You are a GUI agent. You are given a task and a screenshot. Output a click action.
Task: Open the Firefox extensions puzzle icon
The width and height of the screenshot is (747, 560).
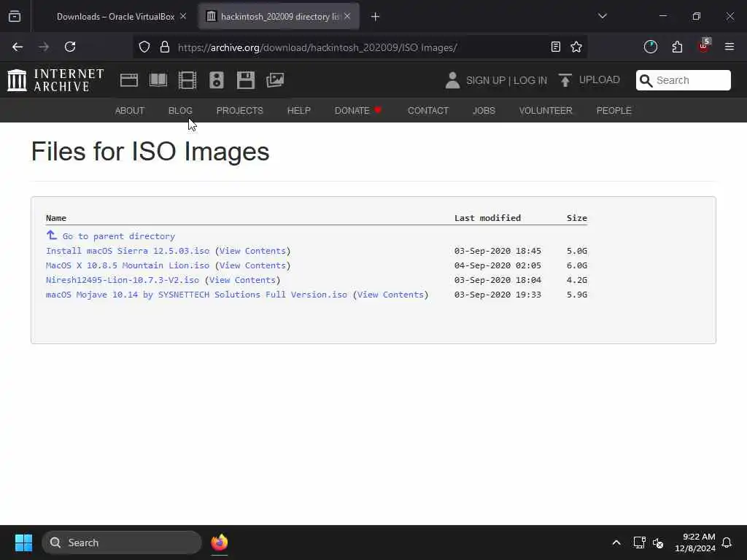click(677, 47)
